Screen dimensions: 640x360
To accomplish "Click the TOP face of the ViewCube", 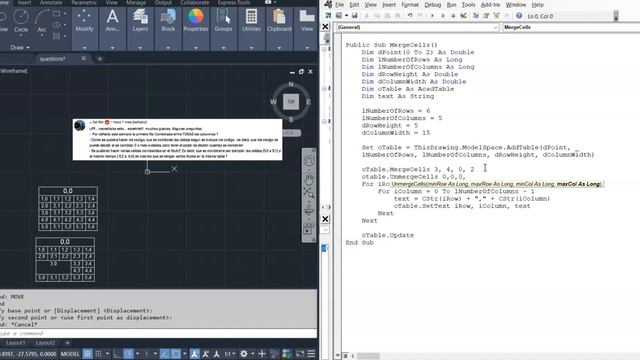I will 291,102.
